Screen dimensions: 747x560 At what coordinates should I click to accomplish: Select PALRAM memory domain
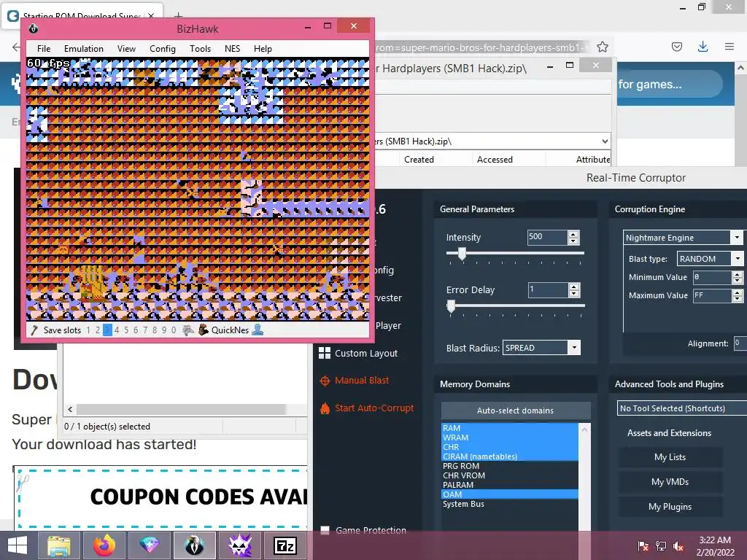click(510, 485)
